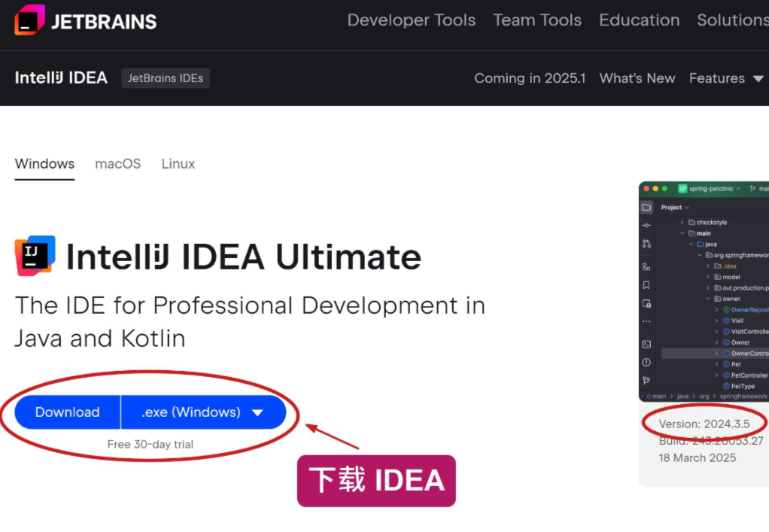
Task: Click the JetBrains IDEs badge
Action: point(166,78)
